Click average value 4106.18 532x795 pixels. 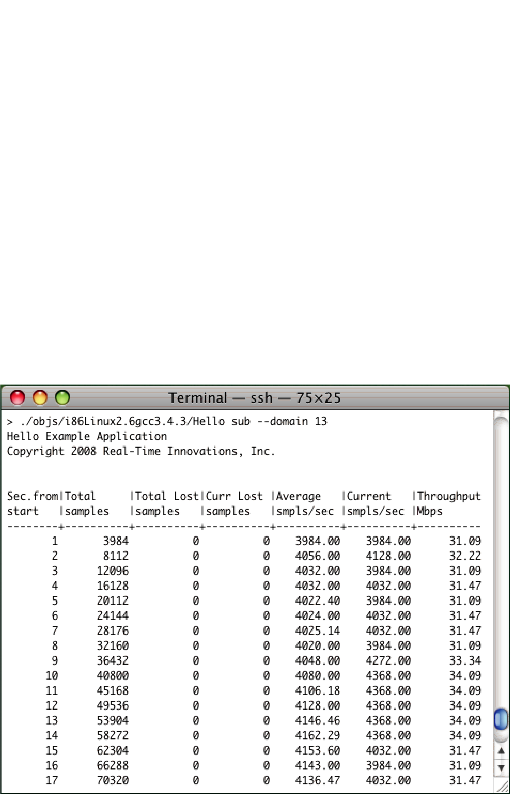[318, 690]
